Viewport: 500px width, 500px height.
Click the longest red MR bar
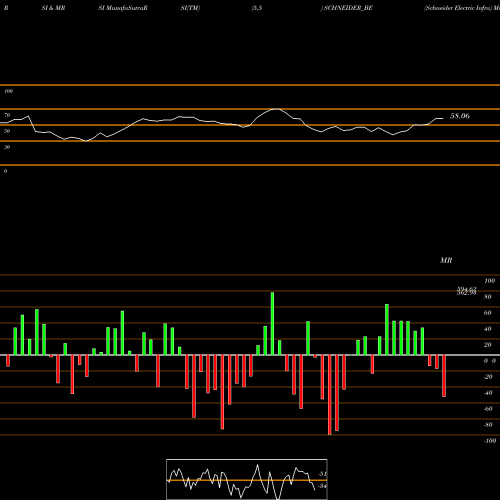(x=330, y=395)
